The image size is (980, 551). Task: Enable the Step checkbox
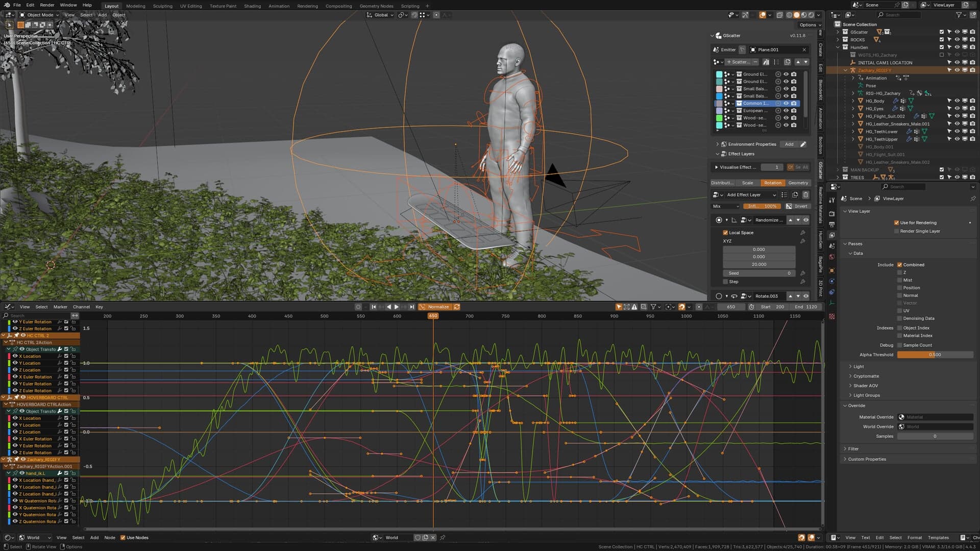725,282
